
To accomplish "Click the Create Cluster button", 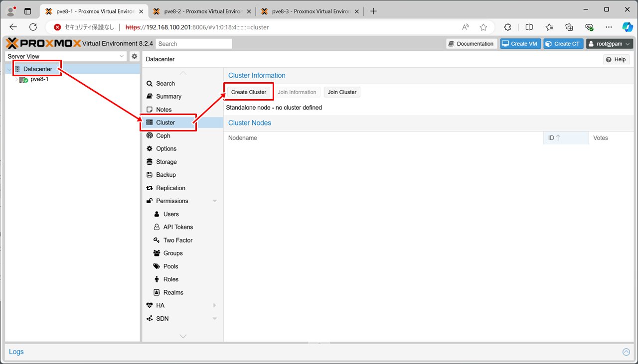I will (249, 92).
